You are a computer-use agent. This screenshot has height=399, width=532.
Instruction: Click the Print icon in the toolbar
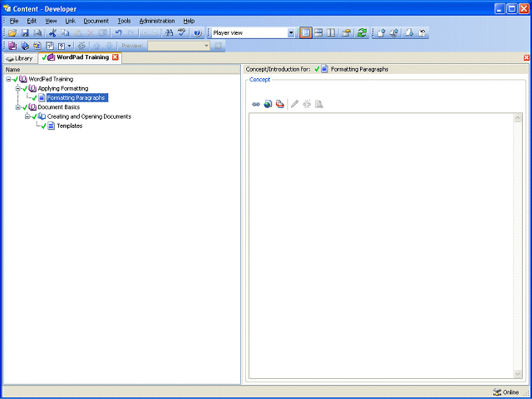click(37, 33)
